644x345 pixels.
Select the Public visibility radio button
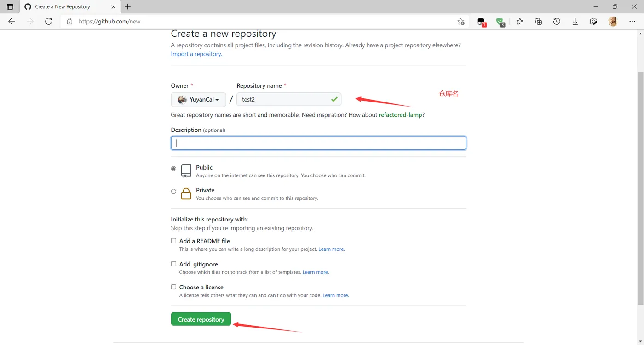[173, 169]
